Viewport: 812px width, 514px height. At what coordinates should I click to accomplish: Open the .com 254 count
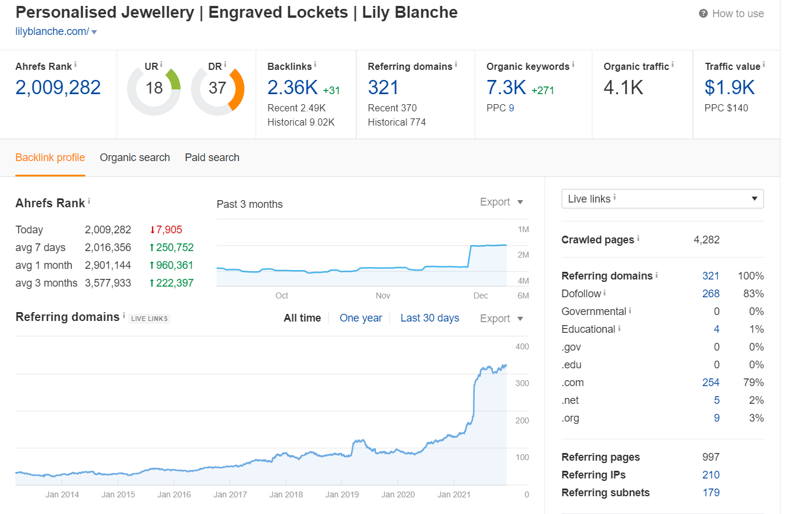click(711, 383)
